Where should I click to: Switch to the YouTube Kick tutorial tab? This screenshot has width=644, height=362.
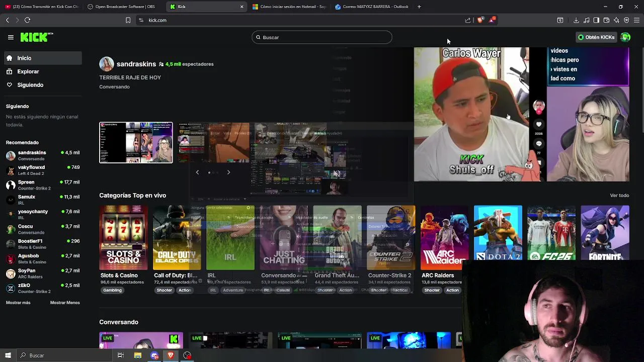[42, 7]
